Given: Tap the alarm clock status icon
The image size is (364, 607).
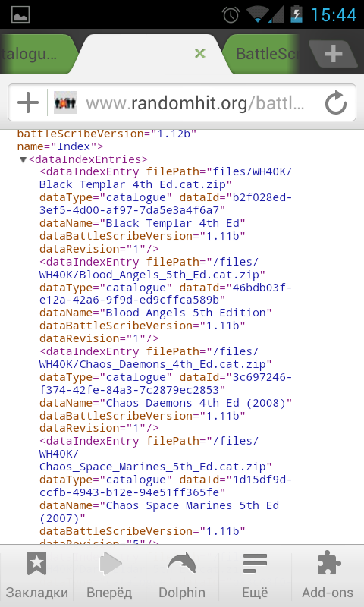Looking at the screenshot, I should (231, 14).
